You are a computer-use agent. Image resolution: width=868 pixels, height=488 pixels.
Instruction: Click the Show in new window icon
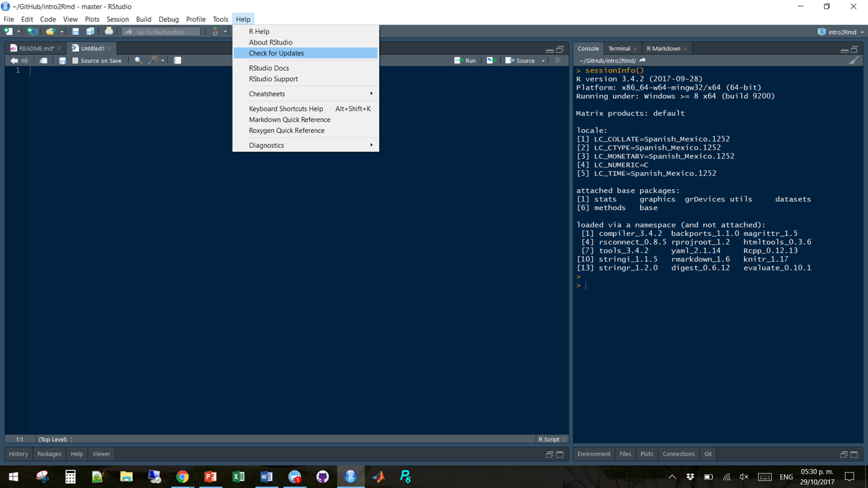pos(43,61)
